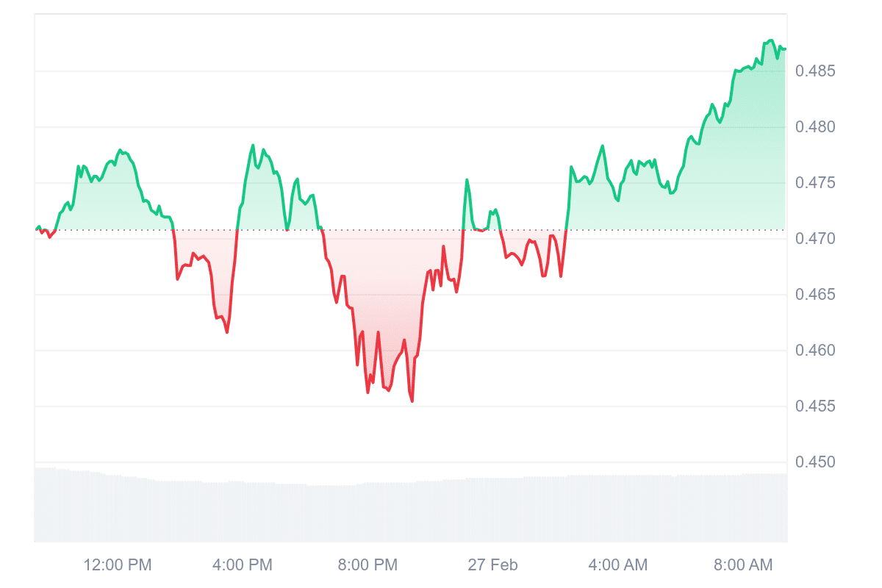Click the highest peak of the green line
This screenshot has height=588, width=882.
tap(770, 40)
